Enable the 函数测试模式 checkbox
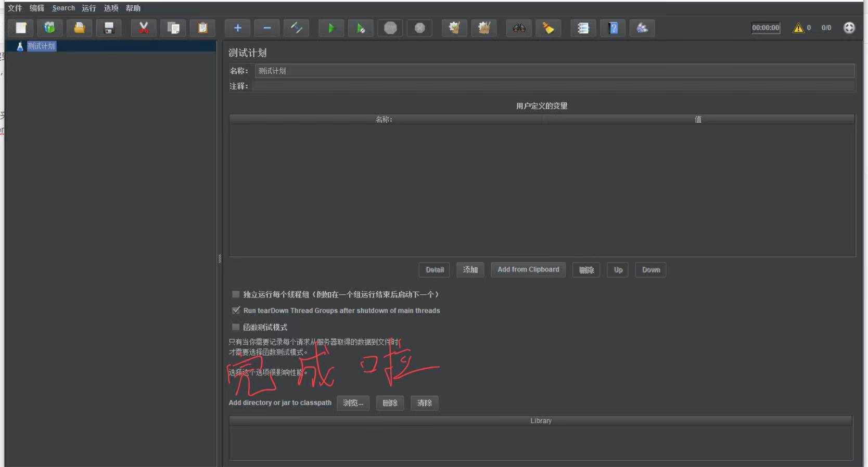Image resolution: width=868 pixels, height=467 pixels. 236,327
